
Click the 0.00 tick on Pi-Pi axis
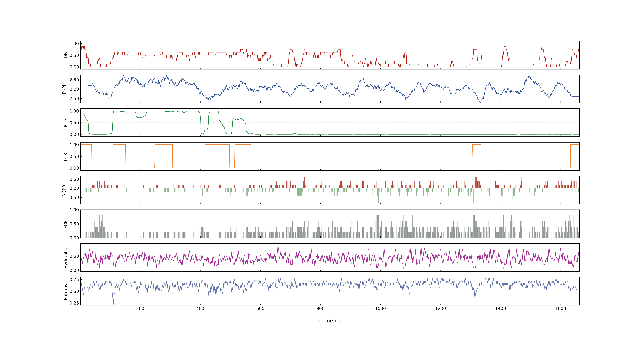pos(74,89)
